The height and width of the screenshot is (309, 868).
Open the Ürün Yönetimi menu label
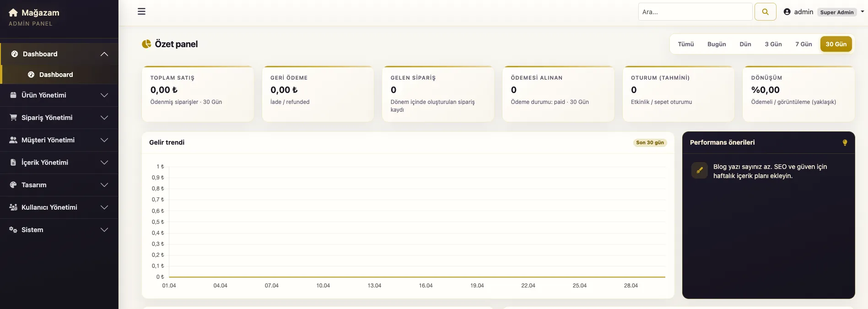click(44, 95)
